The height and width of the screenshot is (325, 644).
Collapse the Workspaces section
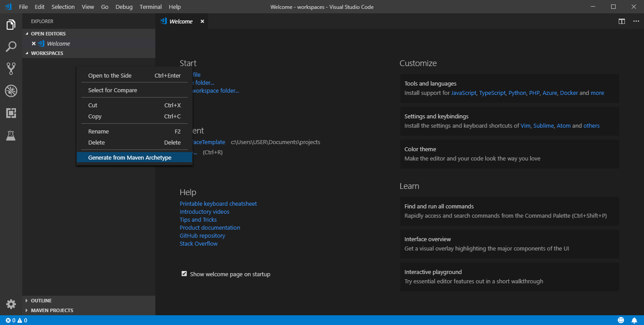coord(89,53)
